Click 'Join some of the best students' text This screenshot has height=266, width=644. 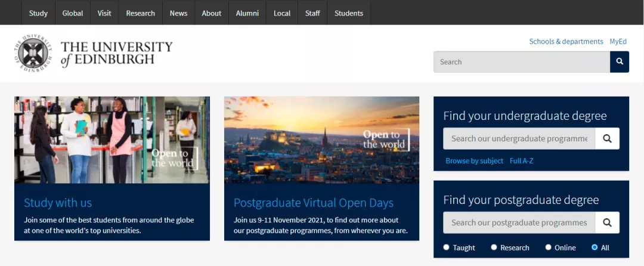(x=109, y=225)
